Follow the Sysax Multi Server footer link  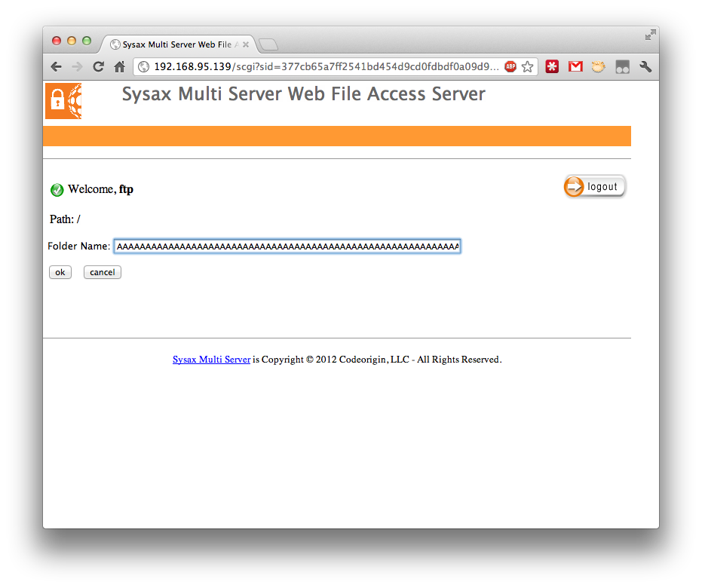[x=211, y=360]
